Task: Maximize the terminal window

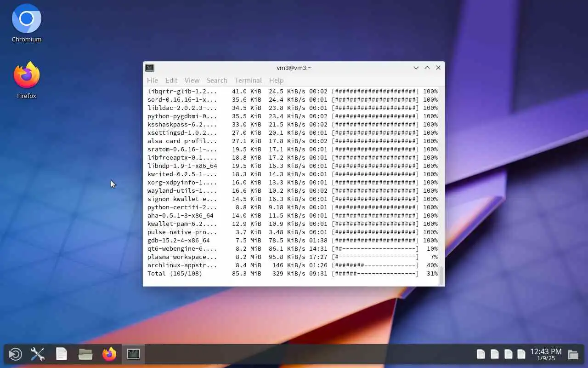Action: (x=427, y=68)
